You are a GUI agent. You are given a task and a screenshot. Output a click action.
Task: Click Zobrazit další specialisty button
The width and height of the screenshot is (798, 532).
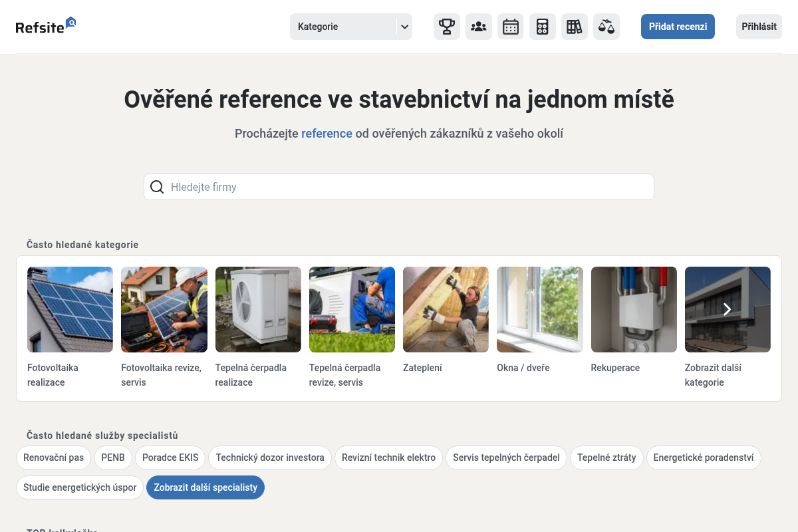coord(205,487)
